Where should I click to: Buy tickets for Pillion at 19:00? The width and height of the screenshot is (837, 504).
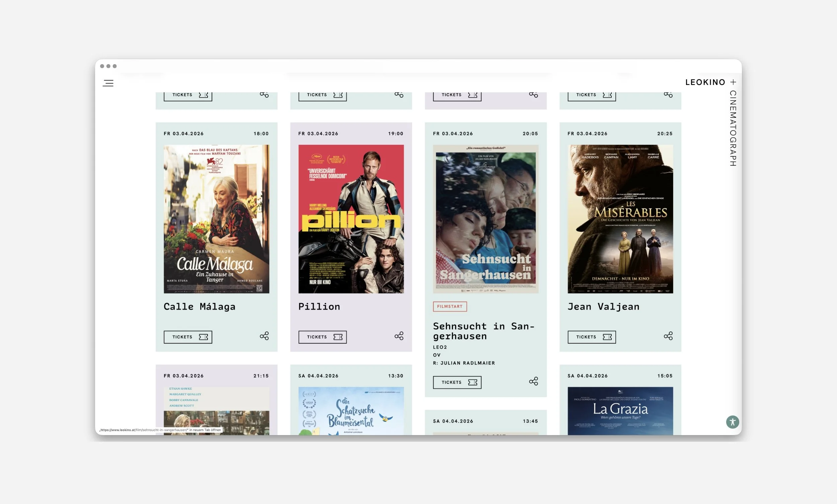coord(322,337)
